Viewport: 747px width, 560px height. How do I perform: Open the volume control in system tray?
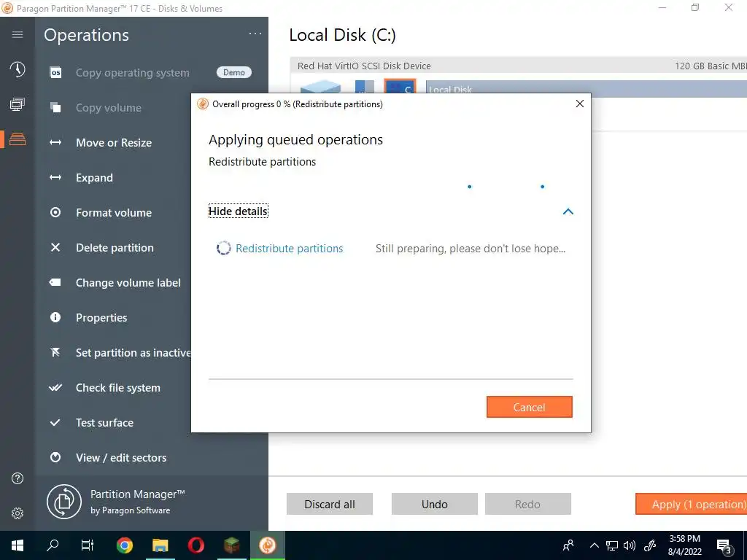point(630,545)
